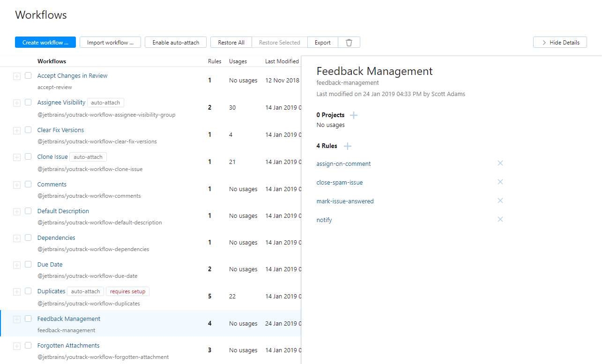Tick the Accept Changes in Review checkbox

pos(28,75)
